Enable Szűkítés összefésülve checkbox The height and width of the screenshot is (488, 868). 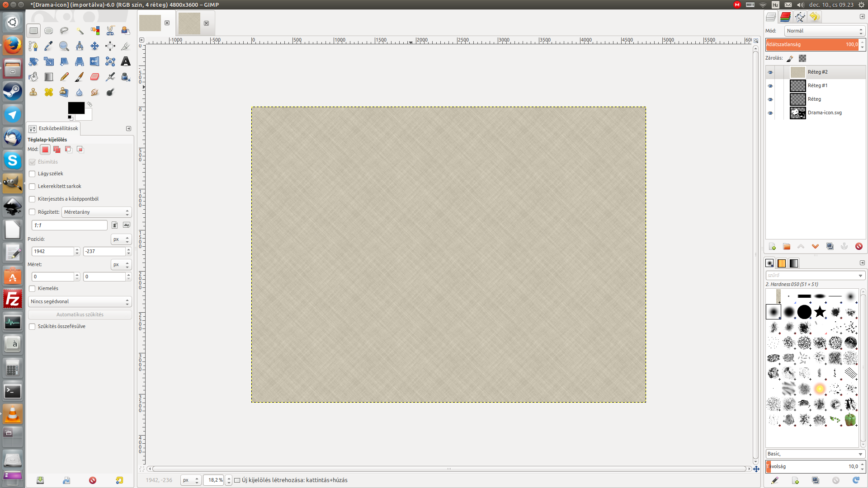(x=32, y=327)
